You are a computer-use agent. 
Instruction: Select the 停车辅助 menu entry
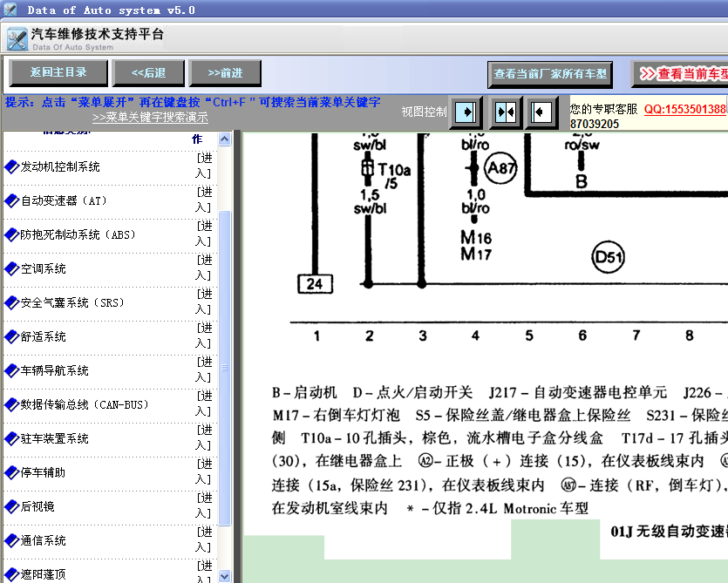[44, 472]
